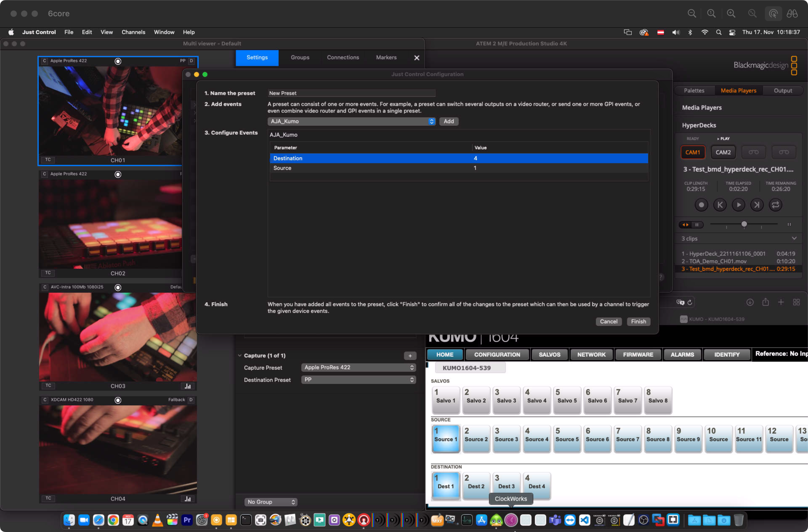
Task: Click the HyperDeck play button
Action: 738,204
